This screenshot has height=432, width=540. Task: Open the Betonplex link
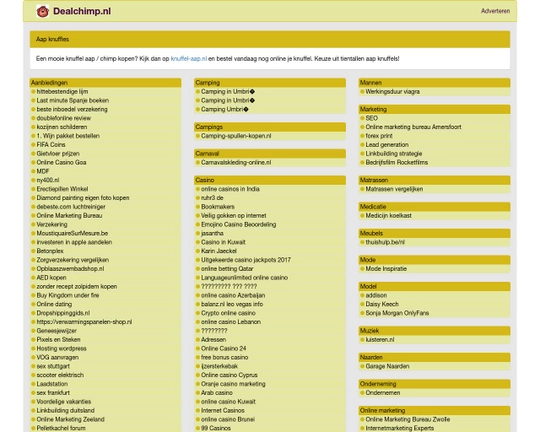pyautogui.click(x=50, y=251)
